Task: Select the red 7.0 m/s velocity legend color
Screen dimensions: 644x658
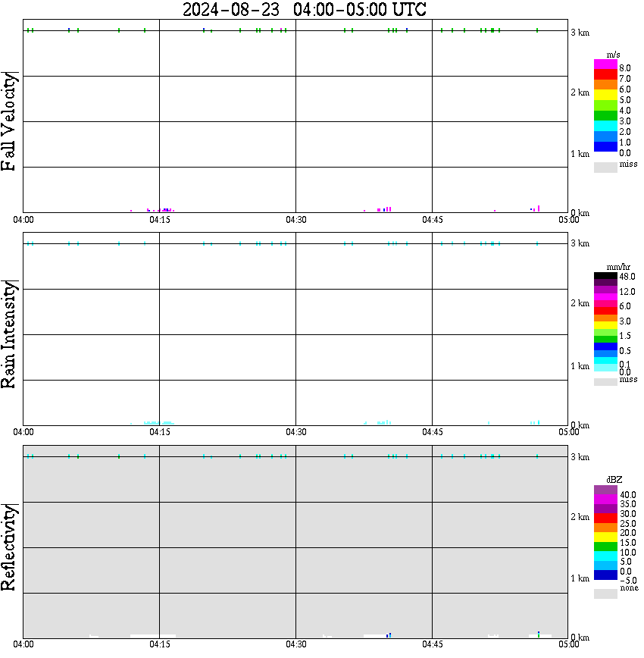Action: point(605,75)
